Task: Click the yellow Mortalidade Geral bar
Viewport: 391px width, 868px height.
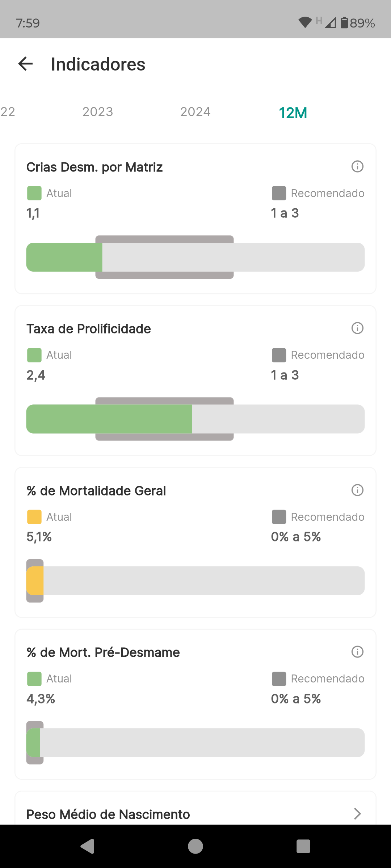Action: (35, 581)
